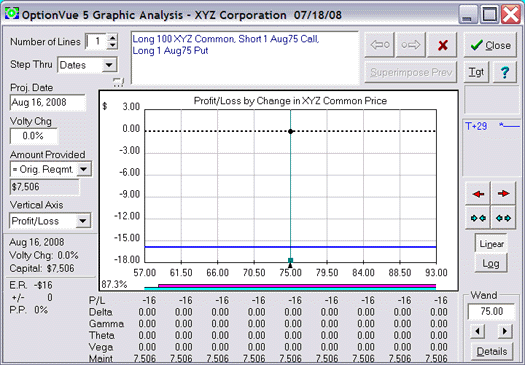Click the P/L row label
525x365 pixels.
click(97, 300)
